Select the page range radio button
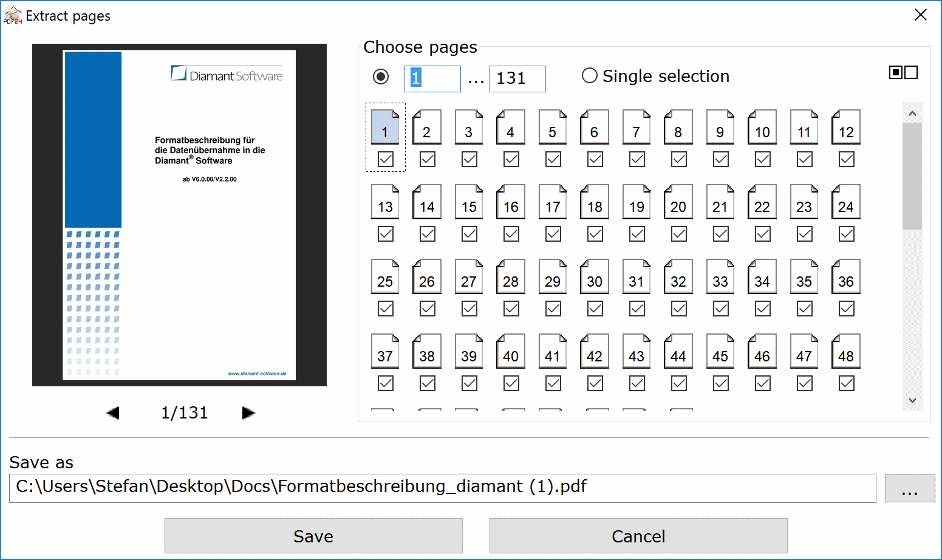Screen dimensions: 942x560 tap(380, 76)
